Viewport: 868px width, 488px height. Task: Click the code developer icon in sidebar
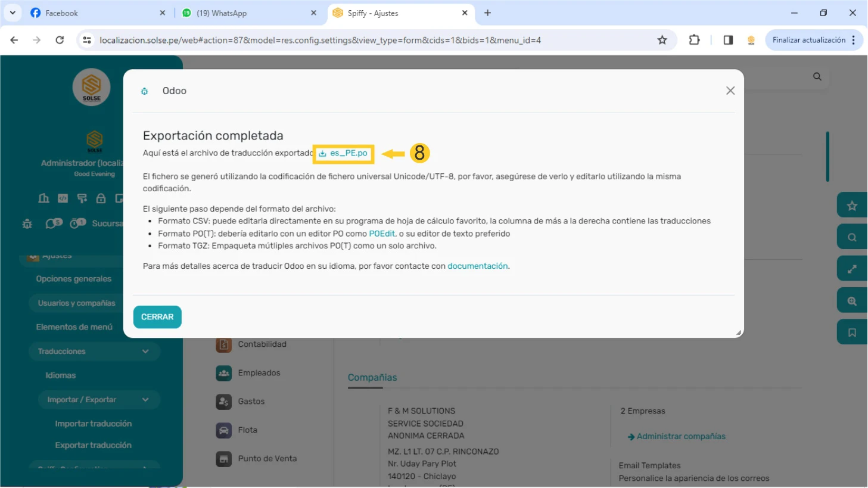(63, 198)
